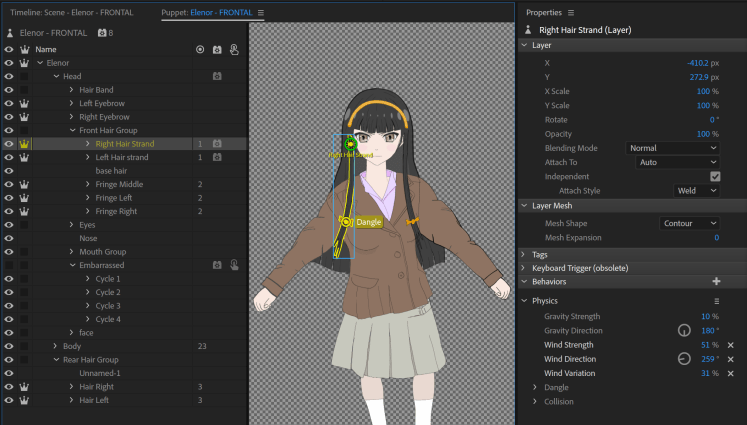Toggle visibility of base hair layer

[8, 171]
